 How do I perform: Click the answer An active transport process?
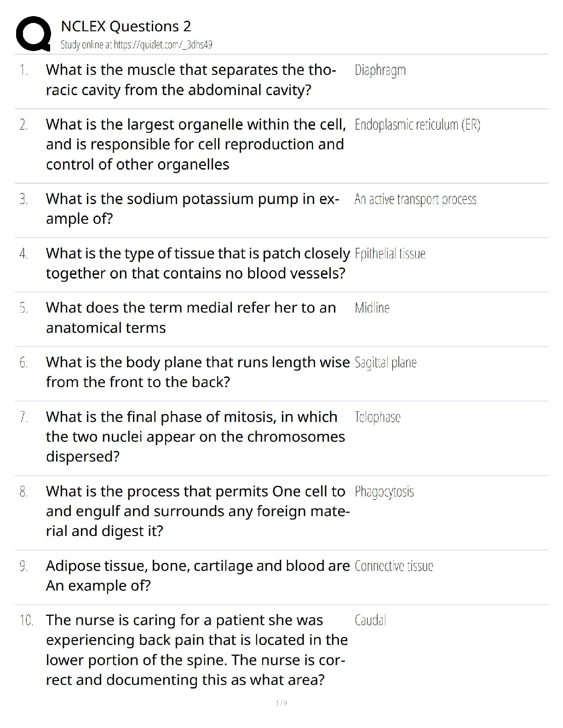[x=415, y=199]
